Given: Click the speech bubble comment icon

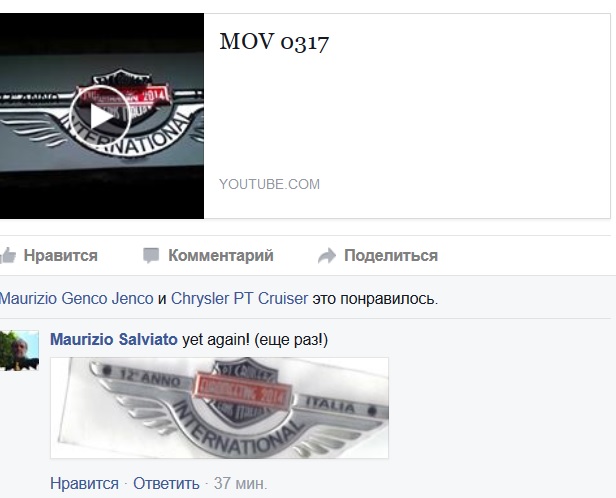Looking at the screenshot, I should pyautogui.click(x=151, y=255).
